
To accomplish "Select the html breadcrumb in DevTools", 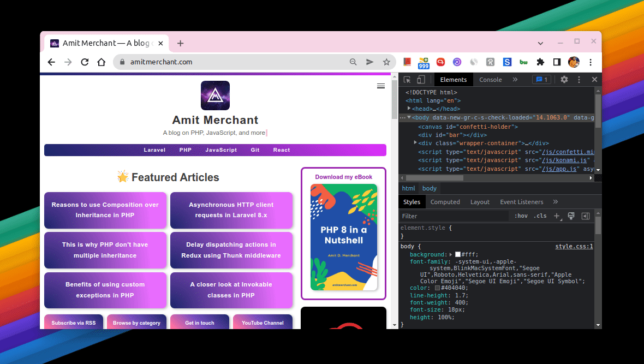I will 408,188.
